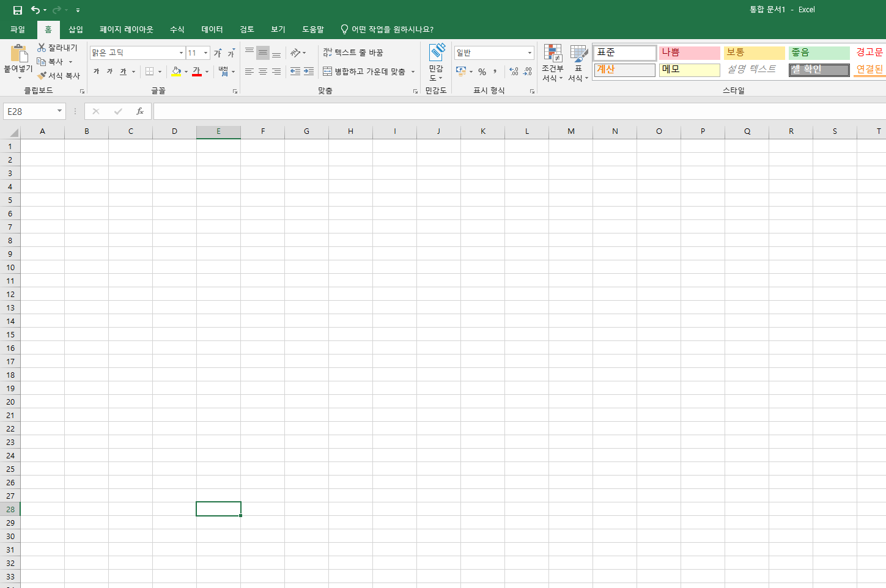Customize the Quick Access Toolbar dropdown
The width and height of the screenshot is (886, 588).
point(78,10)
